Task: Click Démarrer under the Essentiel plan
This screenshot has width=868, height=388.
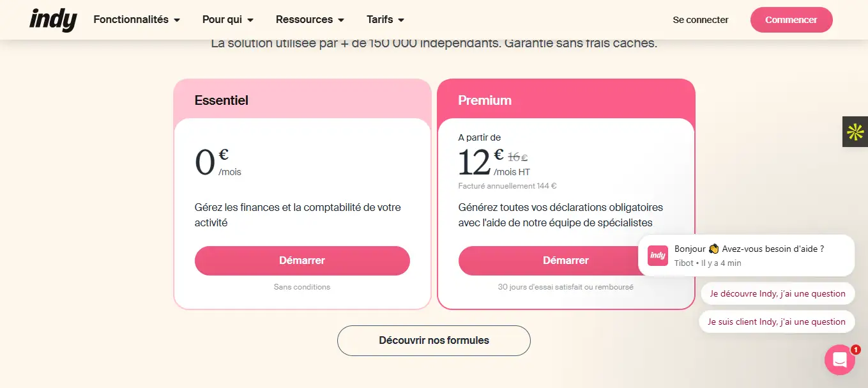Action: [x=302, y=261]
